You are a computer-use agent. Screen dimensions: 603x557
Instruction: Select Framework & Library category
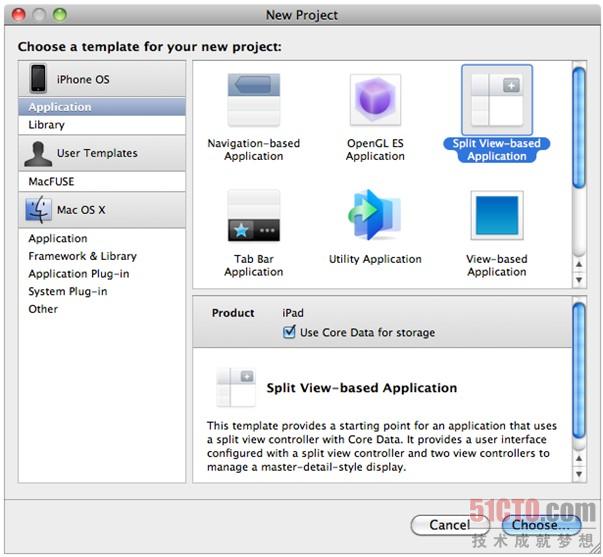coord(102,256)
